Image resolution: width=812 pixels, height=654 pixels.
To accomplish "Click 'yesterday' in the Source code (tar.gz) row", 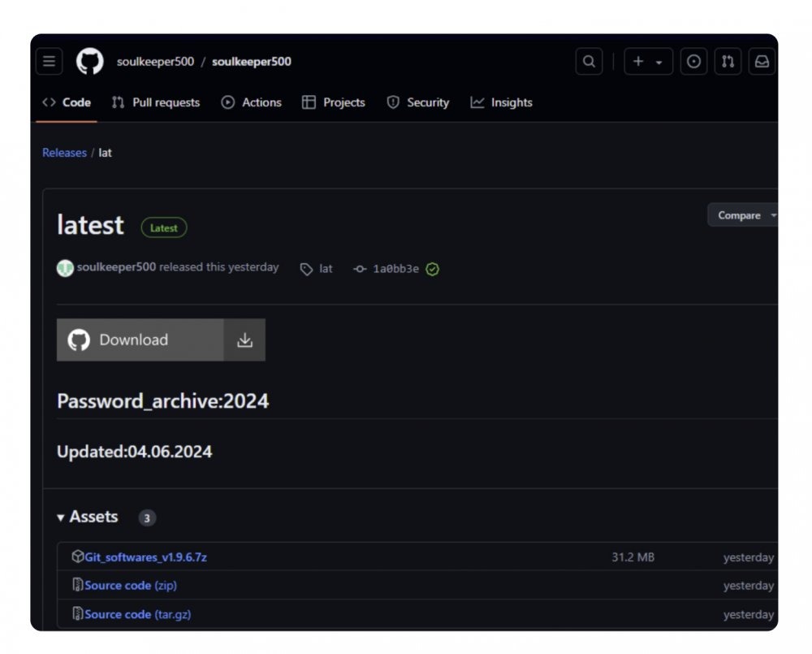I will (x=749, y=615).
